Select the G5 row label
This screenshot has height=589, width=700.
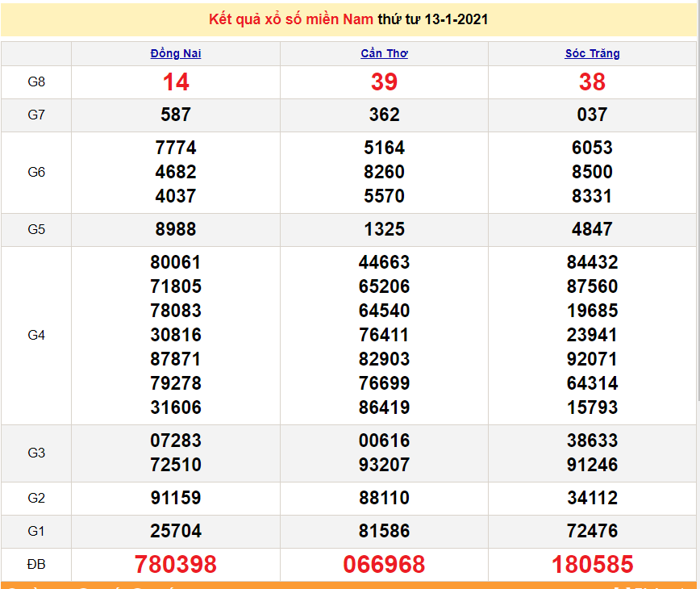[36, 229]
